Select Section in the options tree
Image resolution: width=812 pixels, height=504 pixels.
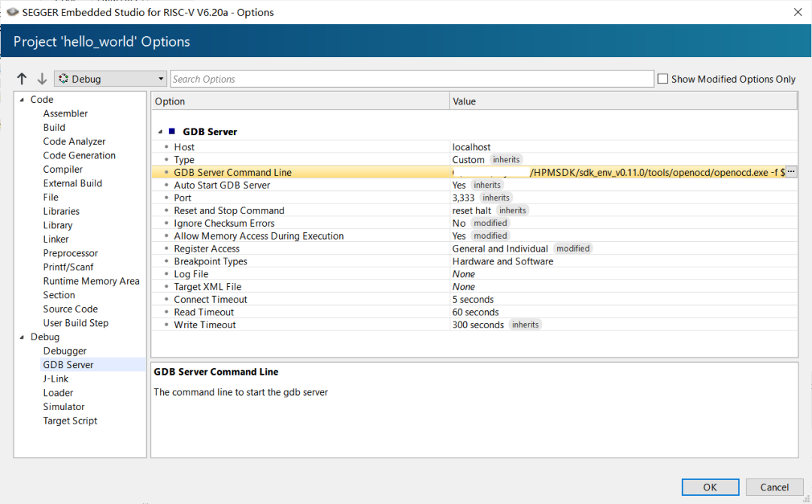pos(59,295)
